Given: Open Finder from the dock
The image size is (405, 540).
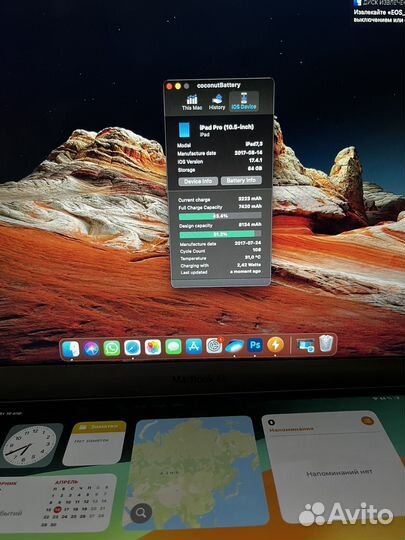Looking at the screenshot, I should pos(71,349).
